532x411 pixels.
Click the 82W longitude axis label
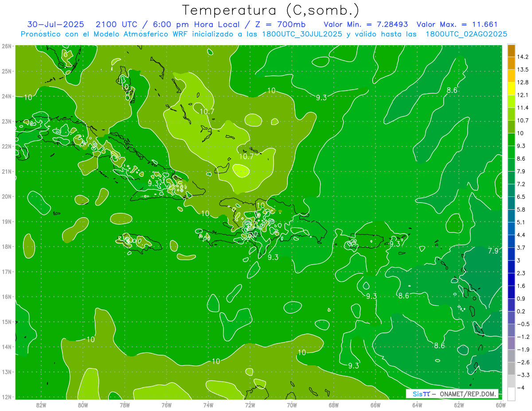coord(41,405)
